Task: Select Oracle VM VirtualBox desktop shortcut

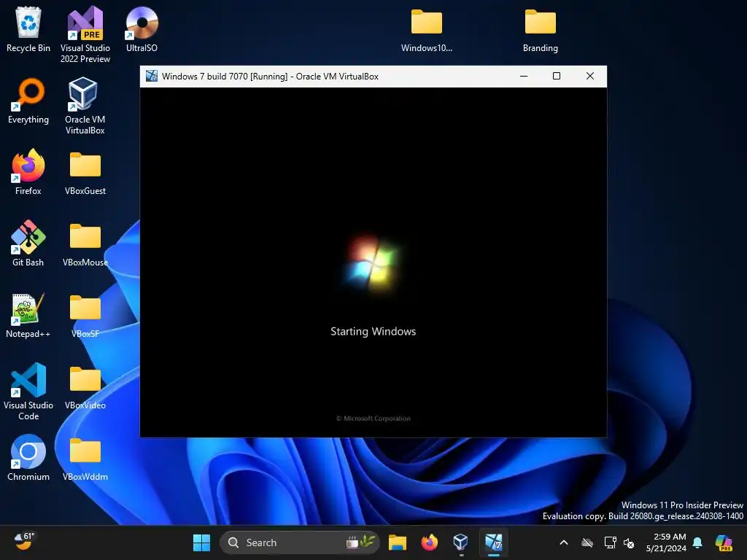Action: pyautogui.click(x=85, y=106)
